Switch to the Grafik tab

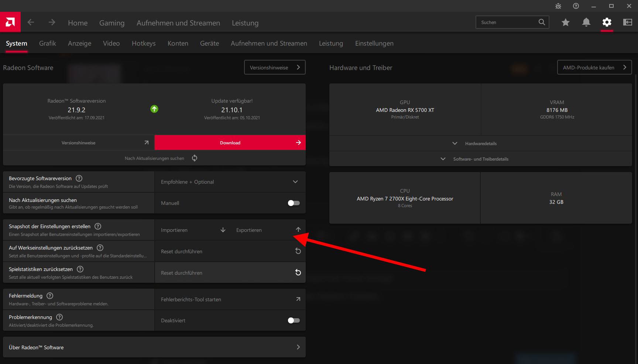(48, 43)
